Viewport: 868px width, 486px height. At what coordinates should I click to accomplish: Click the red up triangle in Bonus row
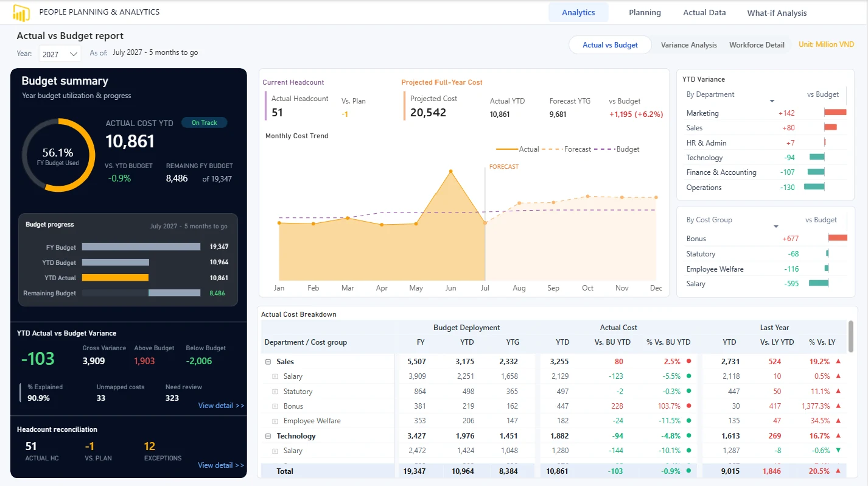tap(838, 406)
